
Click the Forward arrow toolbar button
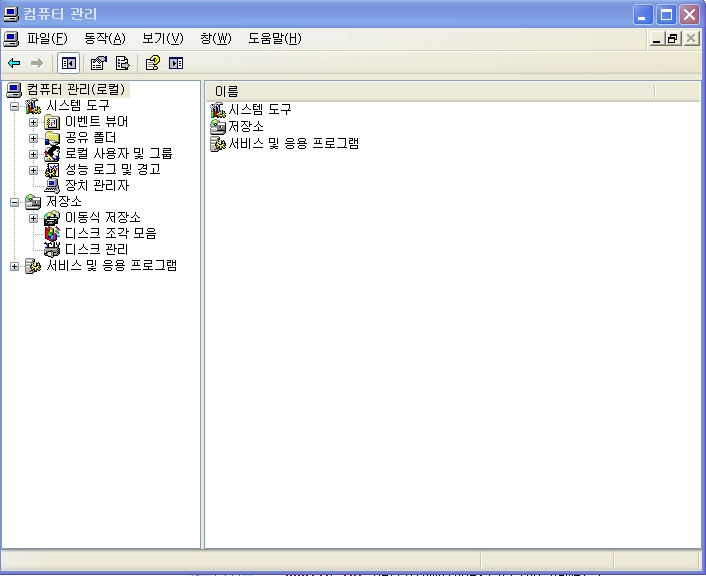(x=37, y=63)
